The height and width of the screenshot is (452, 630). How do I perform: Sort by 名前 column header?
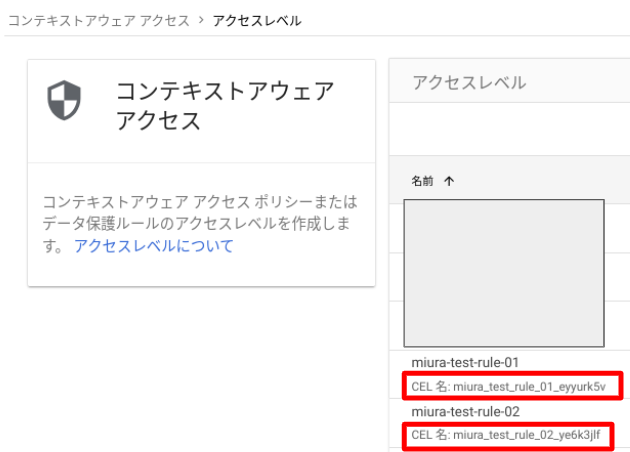click(x=422, y=181)
